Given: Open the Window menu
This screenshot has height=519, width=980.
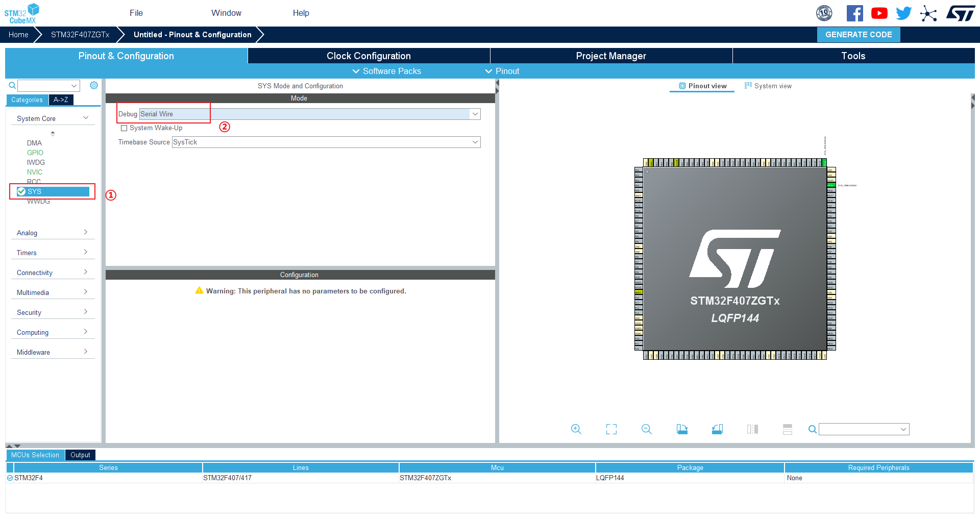Looking at the screenshot, I should click(227, 13).
